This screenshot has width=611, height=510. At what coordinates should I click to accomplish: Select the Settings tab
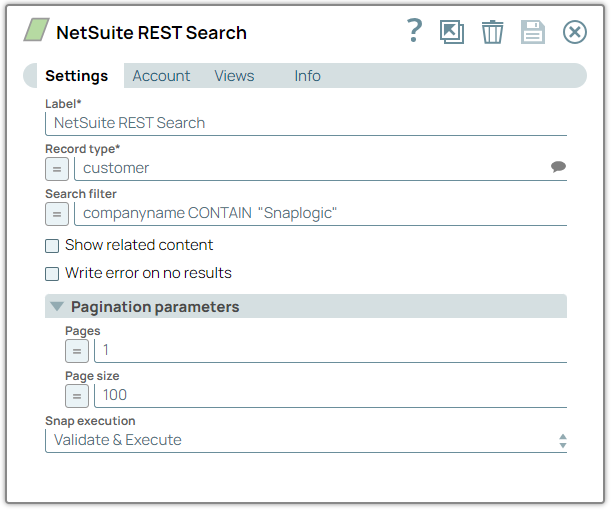(77, 76)
